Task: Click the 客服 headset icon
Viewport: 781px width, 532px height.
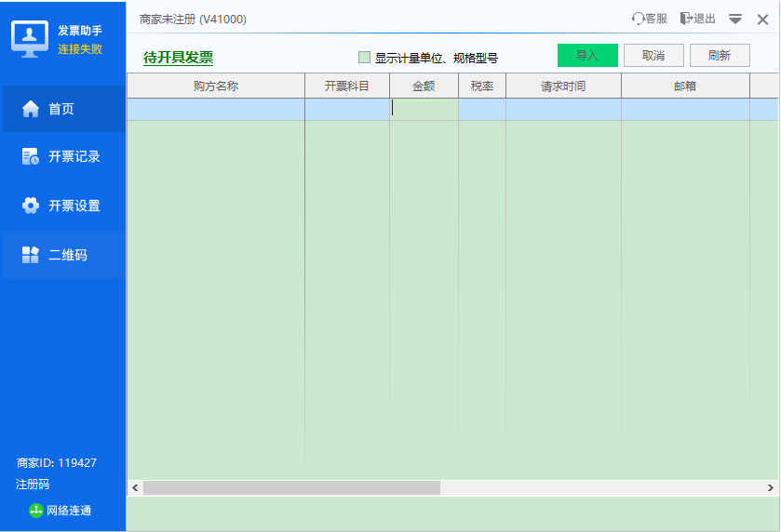Action: (638, 19)
